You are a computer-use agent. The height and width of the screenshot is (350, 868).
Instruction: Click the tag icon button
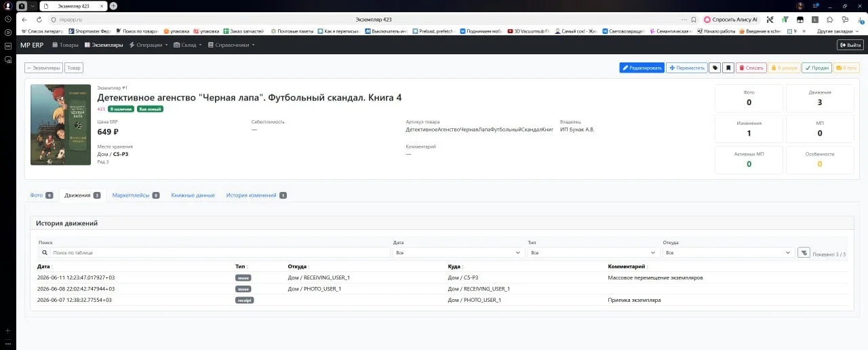715,68
